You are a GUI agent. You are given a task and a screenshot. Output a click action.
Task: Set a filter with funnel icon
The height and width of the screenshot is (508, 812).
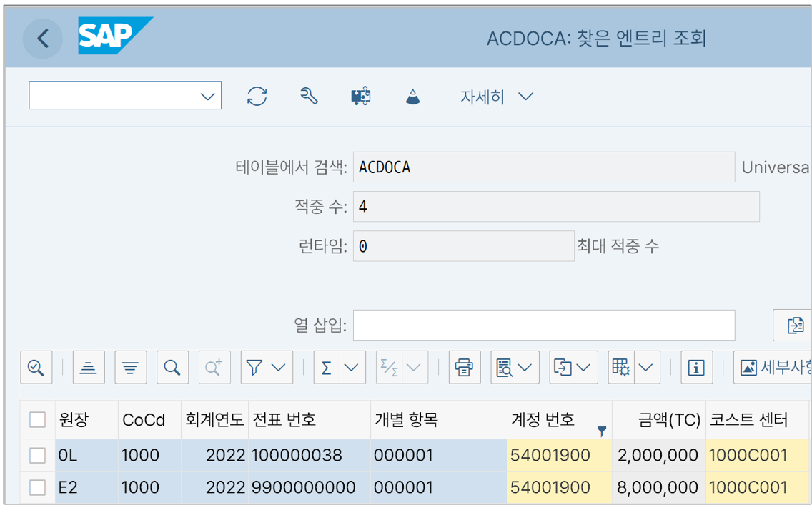tap(254, 367)
